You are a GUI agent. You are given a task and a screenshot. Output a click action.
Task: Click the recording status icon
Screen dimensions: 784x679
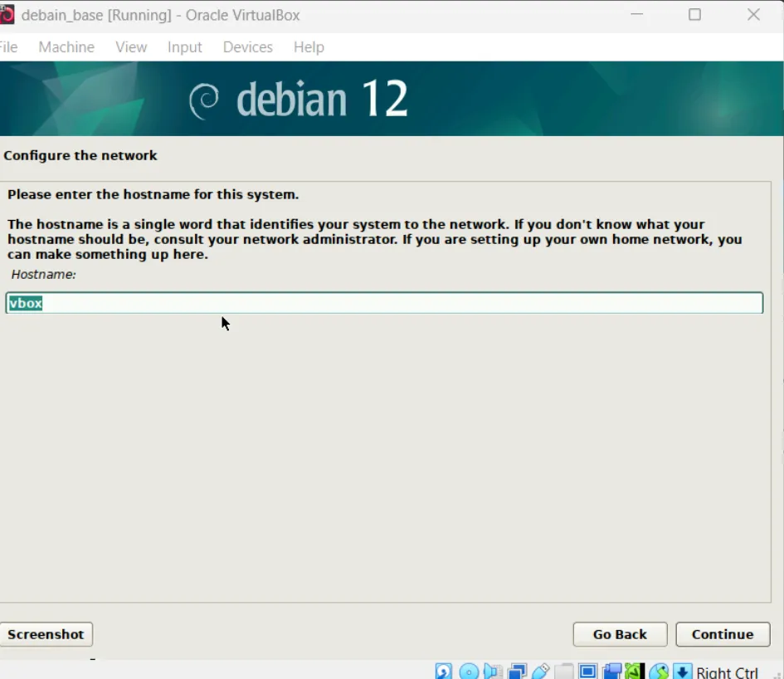(612, 671)
